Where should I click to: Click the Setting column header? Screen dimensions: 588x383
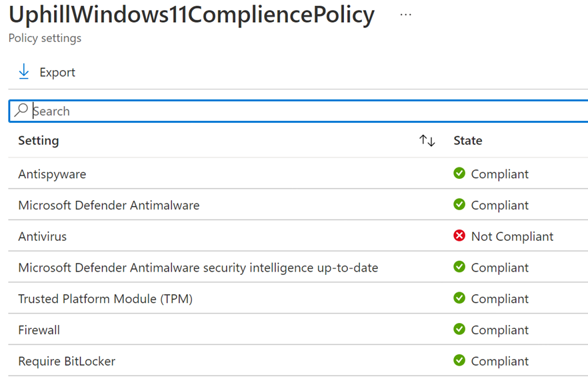coord(39,141)
